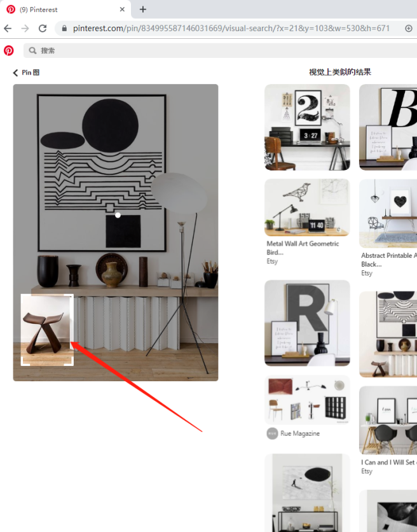Click the Rue Magazine profile avatar

tap(272, 433)
